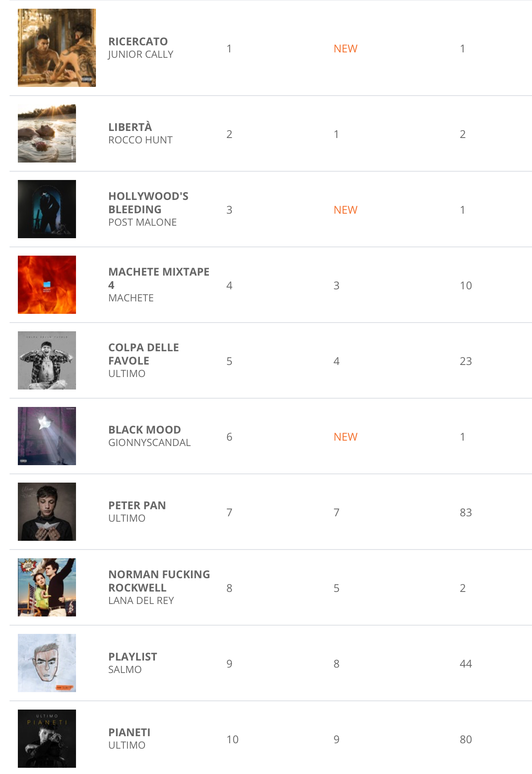532x774 pixels.
Task: Click Colpa Delle Favole album artwork
Action: [x=47, y=360]
